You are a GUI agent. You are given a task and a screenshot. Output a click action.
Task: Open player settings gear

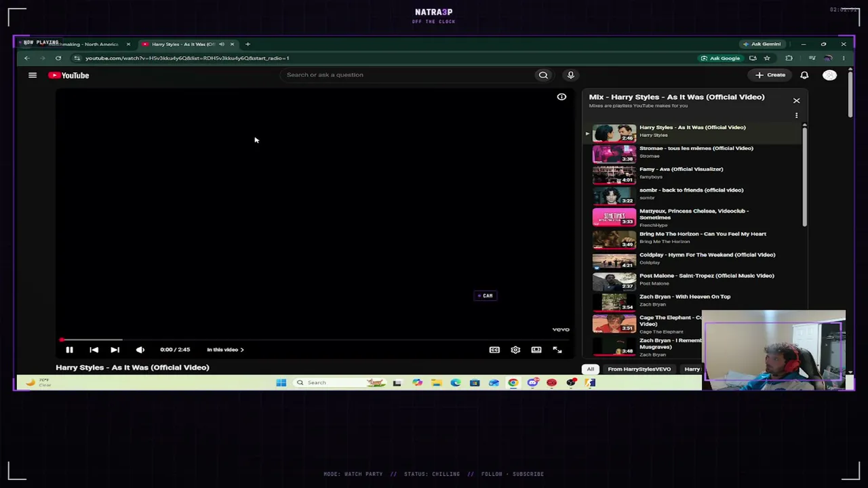[515, 350]
